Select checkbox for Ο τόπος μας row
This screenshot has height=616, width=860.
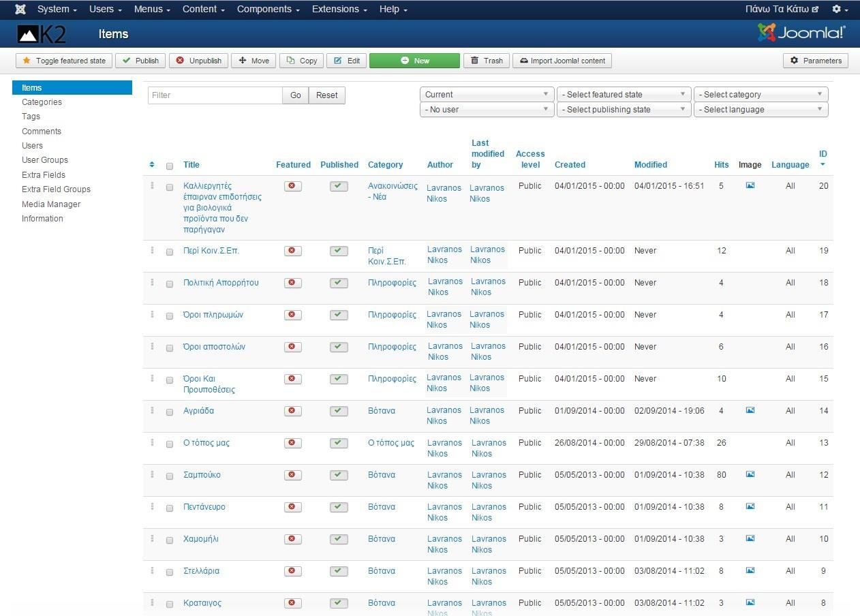point(170,444)
